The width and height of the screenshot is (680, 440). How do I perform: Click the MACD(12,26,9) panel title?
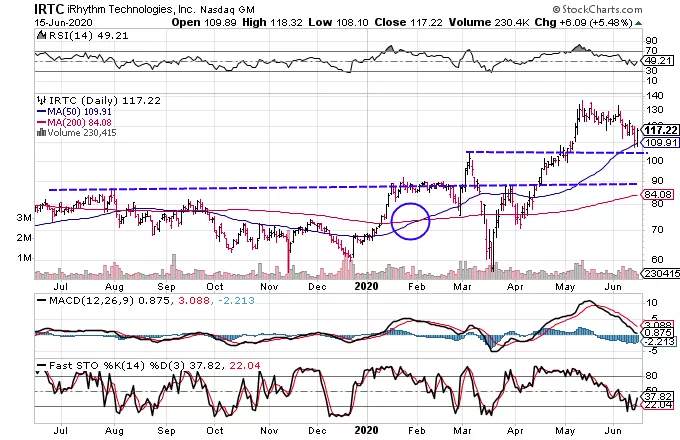(92, 300)
